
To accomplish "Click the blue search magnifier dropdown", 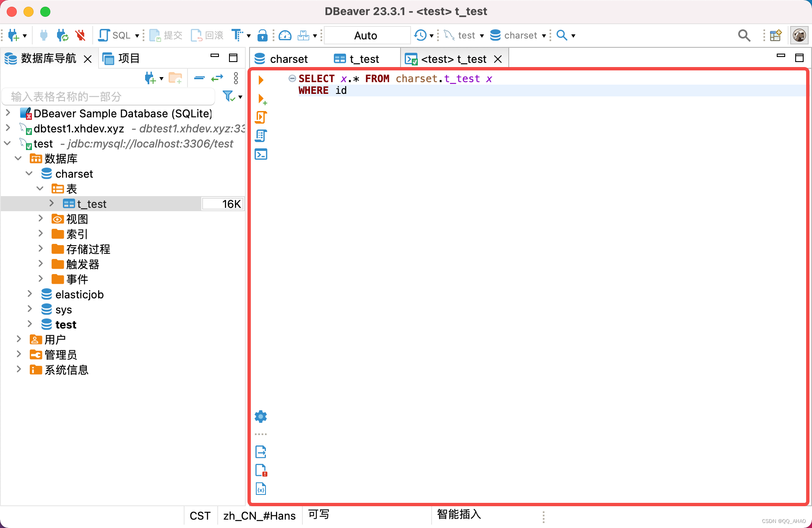I will point(565,36).
